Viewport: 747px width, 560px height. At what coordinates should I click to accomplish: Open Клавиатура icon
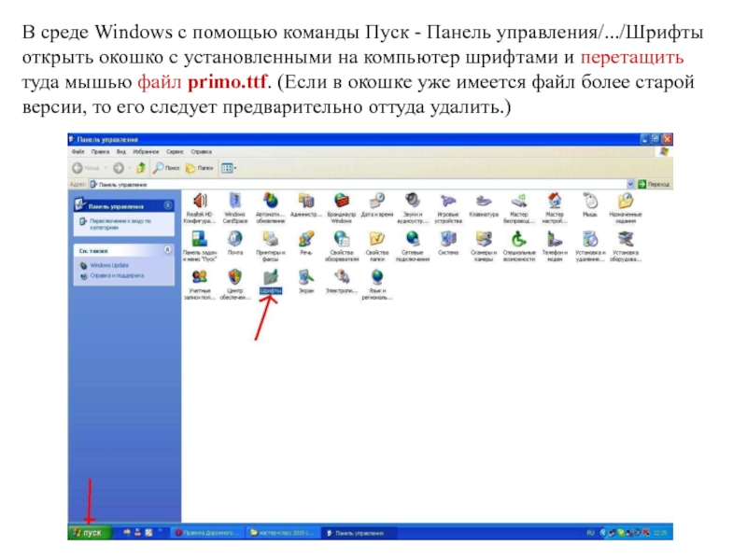pos(484,205)
